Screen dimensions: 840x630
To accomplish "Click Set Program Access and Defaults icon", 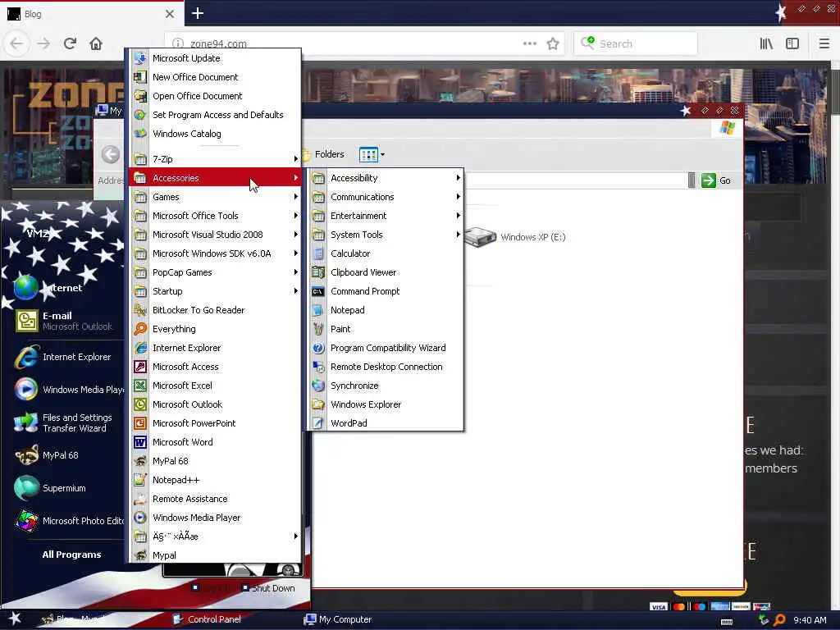I will [140, 115].
